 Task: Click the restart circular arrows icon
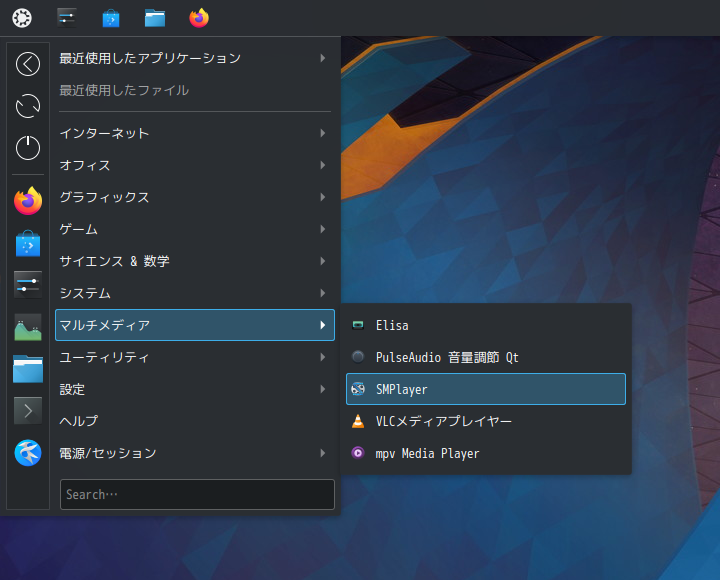coord(28,106)
